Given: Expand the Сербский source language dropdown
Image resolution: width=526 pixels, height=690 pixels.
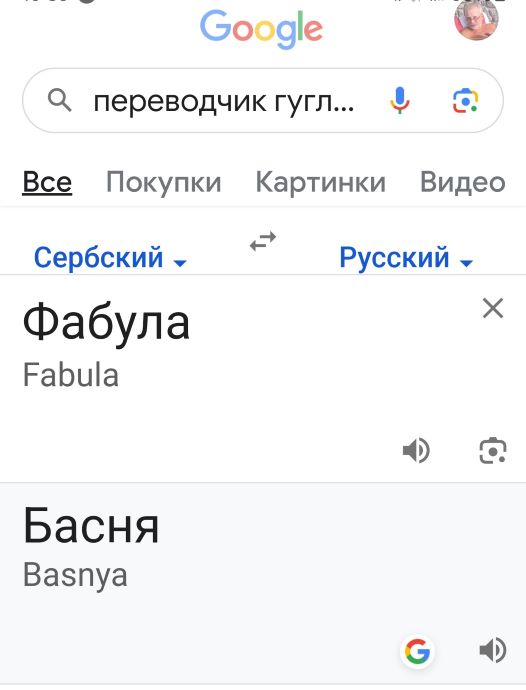Looking at the screenshot, I should [x=110, y=257].
